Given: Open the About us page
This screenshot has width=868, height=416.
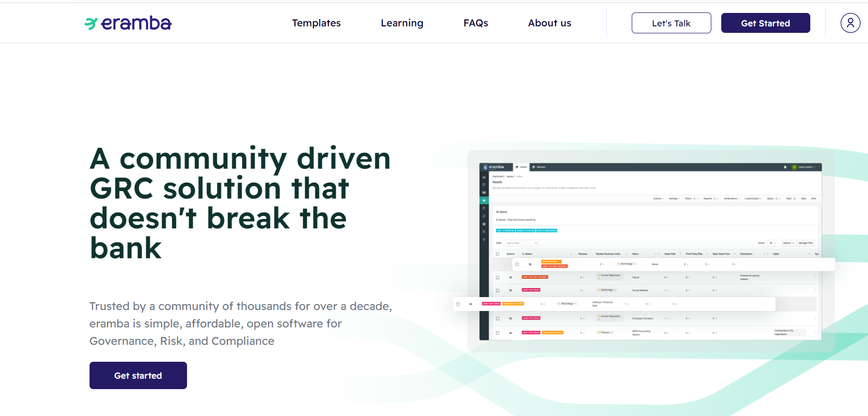Looking at the screenshot, I should pos(550,23).
